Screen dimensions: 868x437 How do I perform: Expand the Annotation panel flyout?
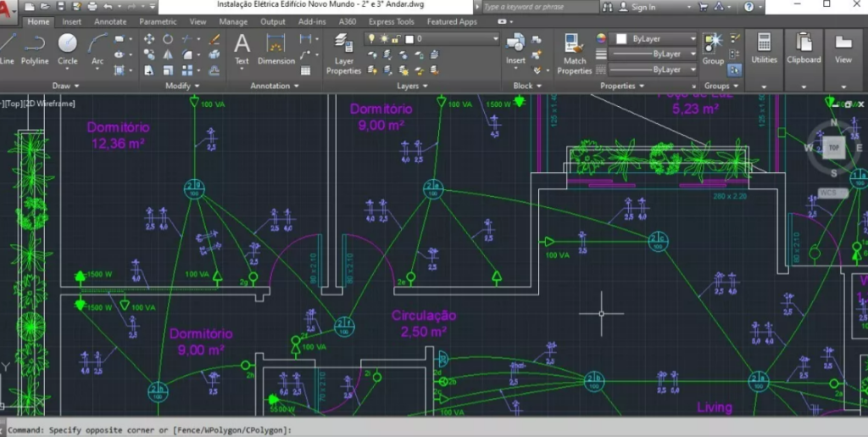click(275, 86)
